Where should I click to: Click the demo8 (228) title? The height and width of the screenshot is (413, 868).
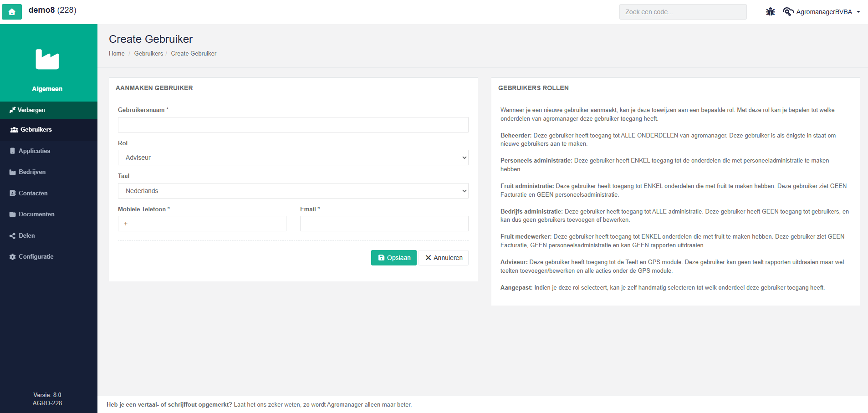52,10
